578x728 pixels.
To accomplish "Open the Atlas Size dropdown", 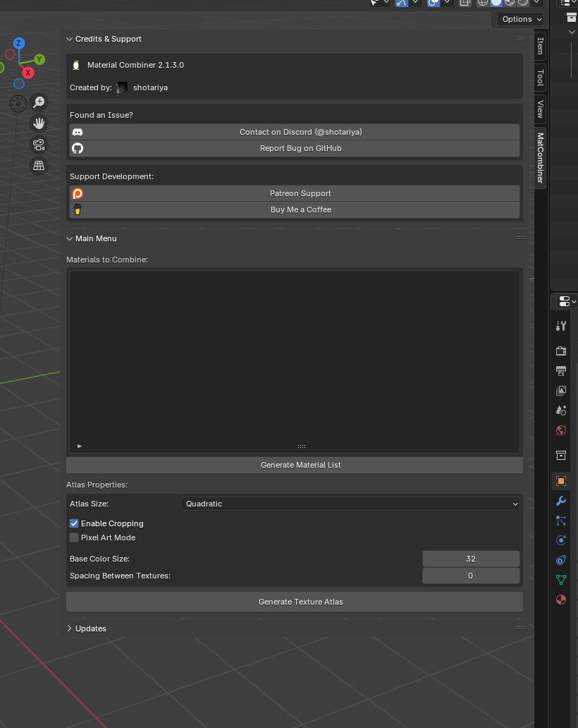I will [x=350, y=504].
